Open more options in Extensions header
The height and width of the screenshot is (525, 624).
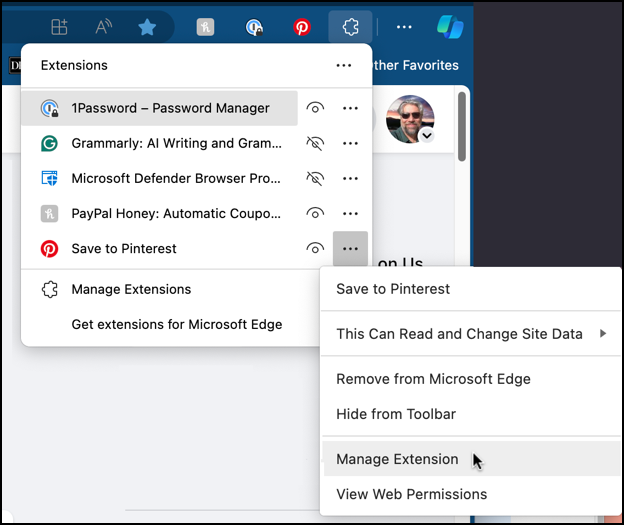click(x=343, y=65)
